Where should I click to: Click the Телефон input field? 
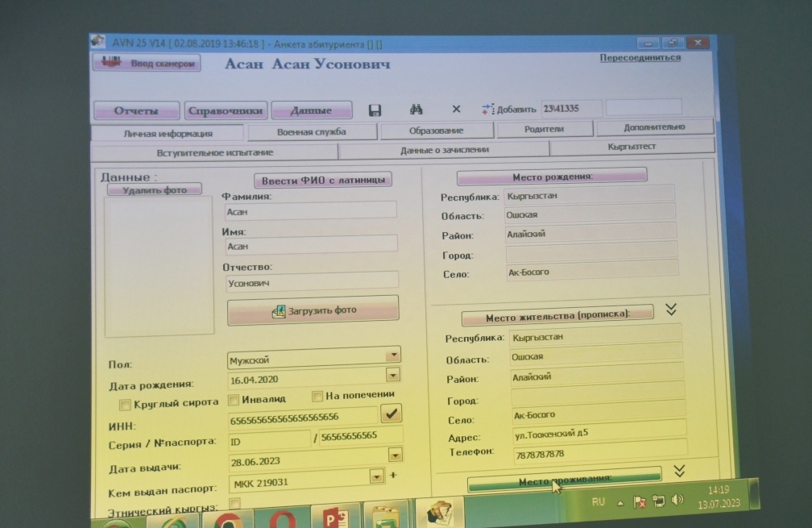pos(600,453)
